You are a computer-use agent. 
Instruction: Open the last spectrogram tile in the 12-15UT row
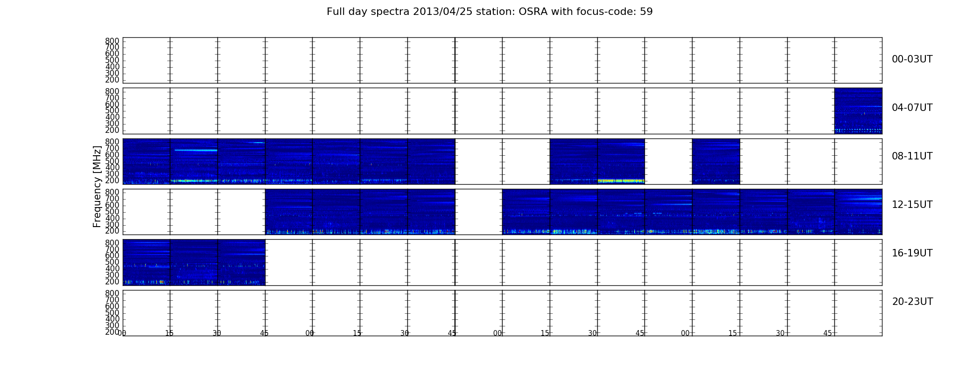tap(858, 212)
